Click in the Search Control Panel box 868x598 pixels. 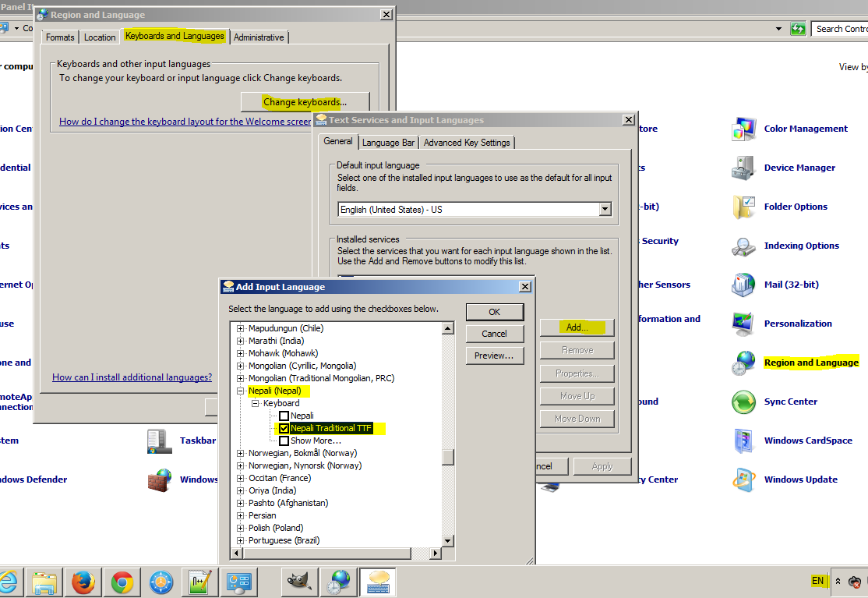(842, 29)
